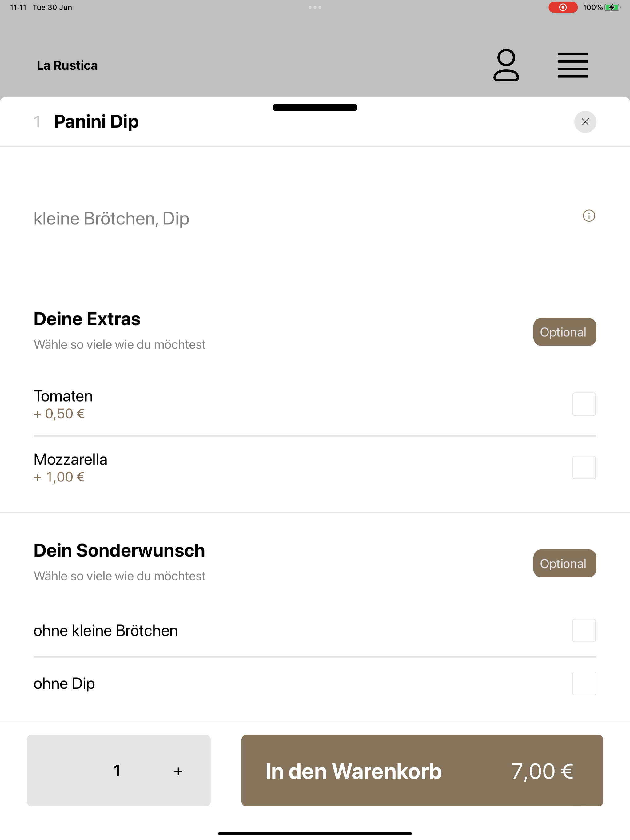Screen dimensions: 630x840
Task: Tap the Panini Dip item title
Action: pos(97,122)
